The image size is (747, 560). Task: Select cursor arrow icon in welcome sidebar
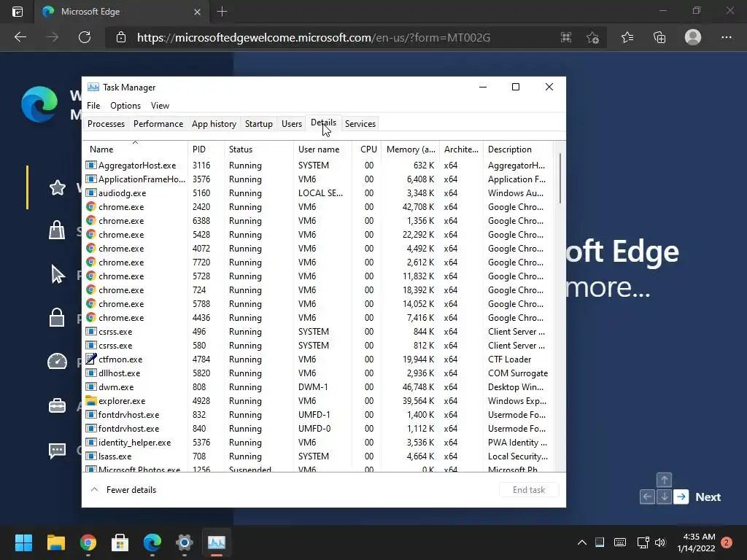click(x=58, y=275)
